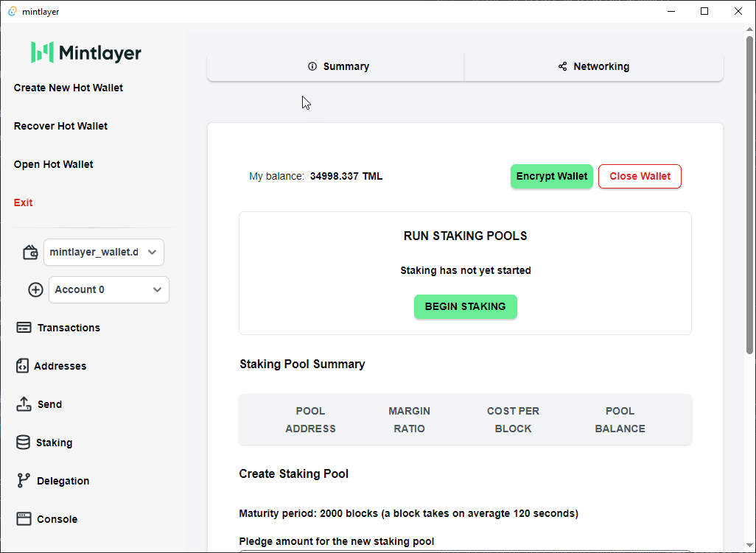This screenshot has width=756, height=553.
Task: Click the Send upload icon
Action: (x=24, y=404)
